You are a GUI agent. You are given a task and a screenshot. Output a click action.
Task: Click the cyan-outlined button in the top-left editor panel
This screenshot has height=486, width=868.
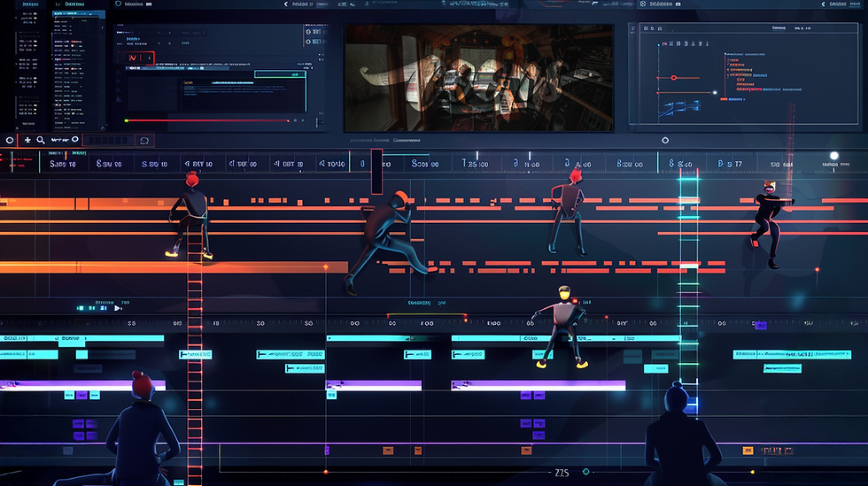point(280,74)
